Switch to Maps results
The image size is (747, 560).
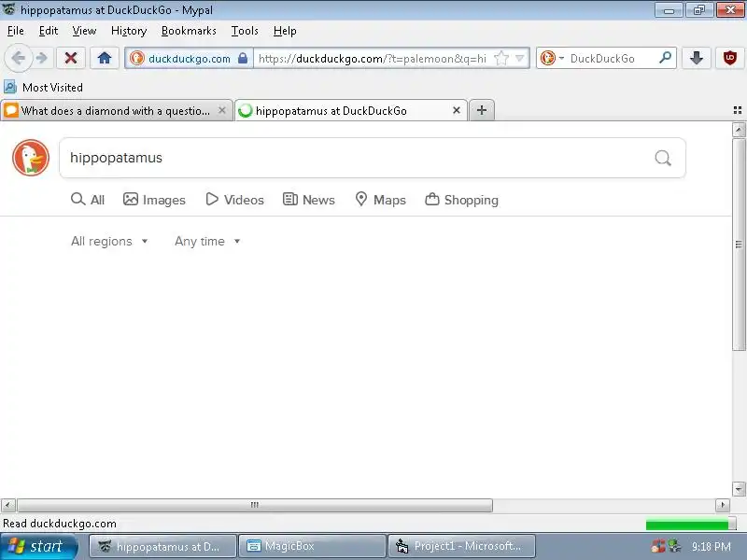click(380, 200)
